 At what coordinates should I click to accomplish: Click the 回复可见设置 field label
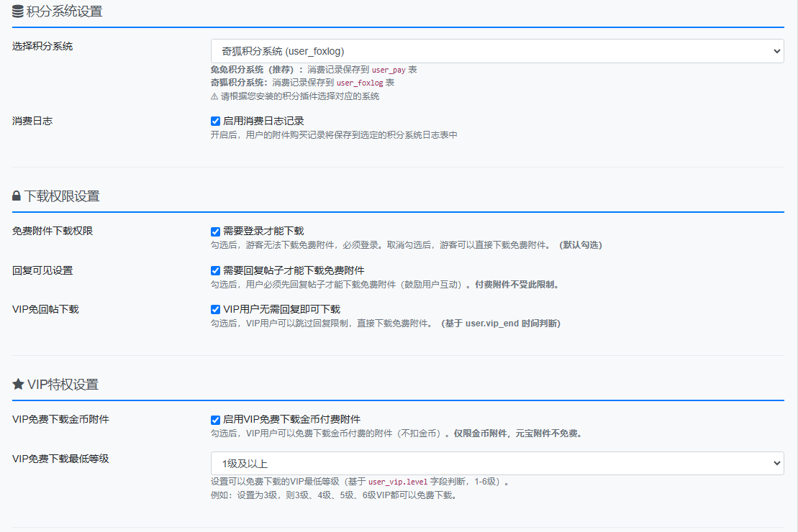click(x=42, y=270)
